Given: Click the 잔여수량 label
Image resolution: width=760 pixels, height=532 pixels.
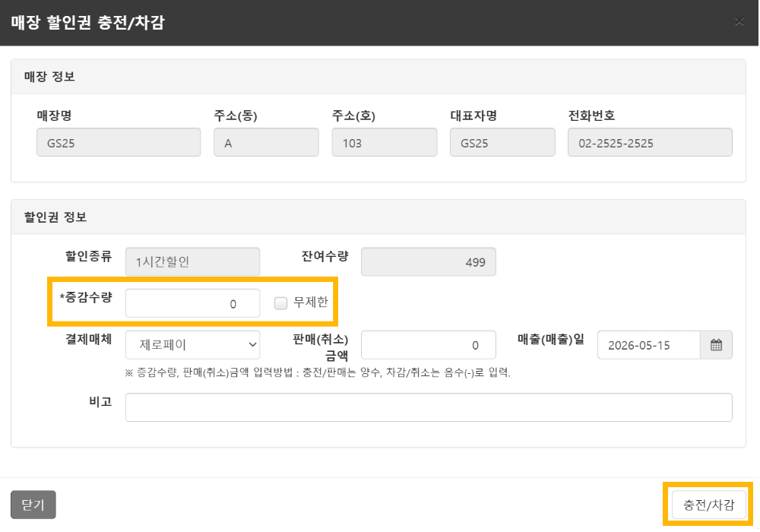Looking at the screenshot, I should [x=325, y=256].
